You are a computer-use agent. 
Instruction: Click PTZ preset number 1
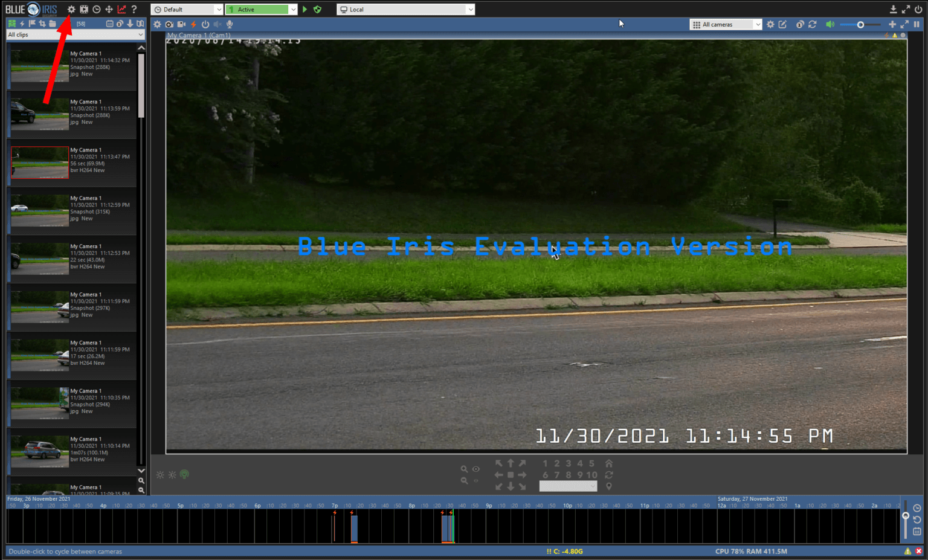pyautogui.click(x=545, y=463)
